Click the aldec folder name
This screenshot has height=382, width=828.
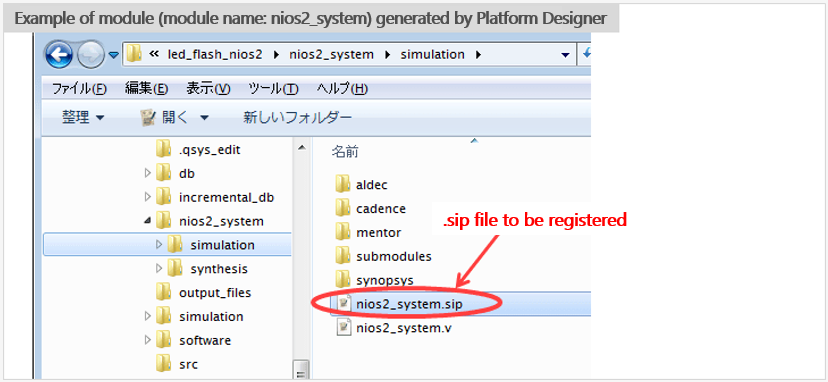click(372, 185)
